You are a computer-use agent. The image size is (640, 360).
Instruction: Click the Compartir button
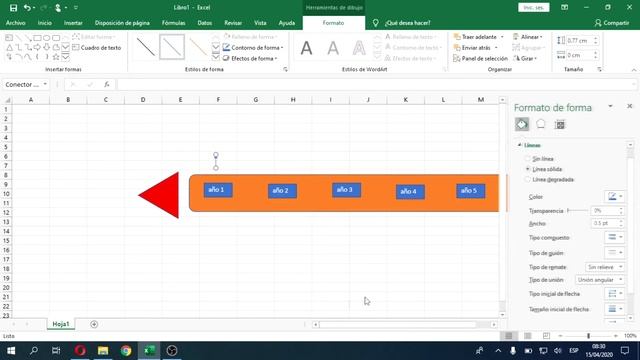[612, 23]
